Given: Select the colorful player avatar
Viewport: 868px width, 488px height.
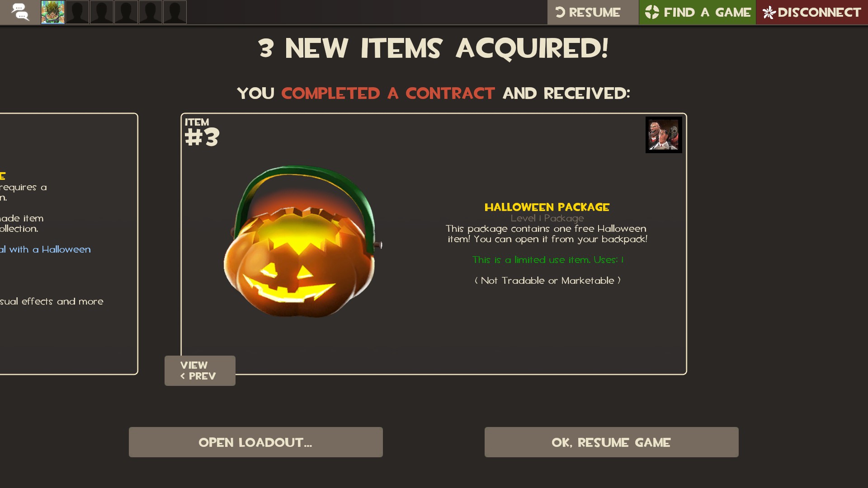Looking at the screenshot, I should (x=53, y=12).
